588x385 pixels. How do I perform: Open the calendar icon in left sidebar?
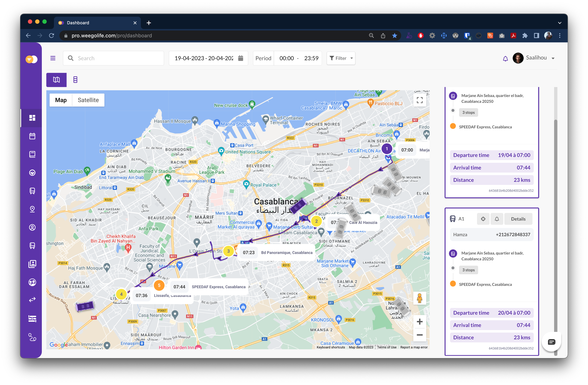point(32,136)
